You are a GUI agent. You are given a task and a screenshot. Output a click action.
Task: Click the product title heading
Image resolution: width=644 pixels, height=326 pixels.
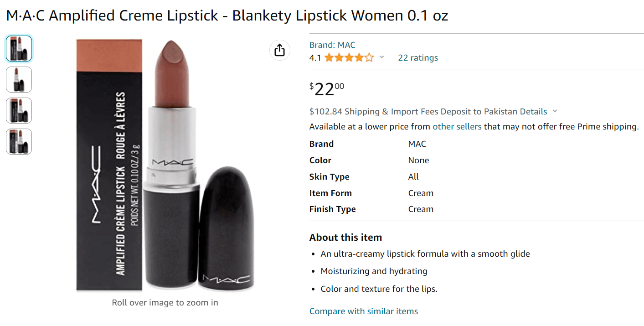click(x=227, y=16)
